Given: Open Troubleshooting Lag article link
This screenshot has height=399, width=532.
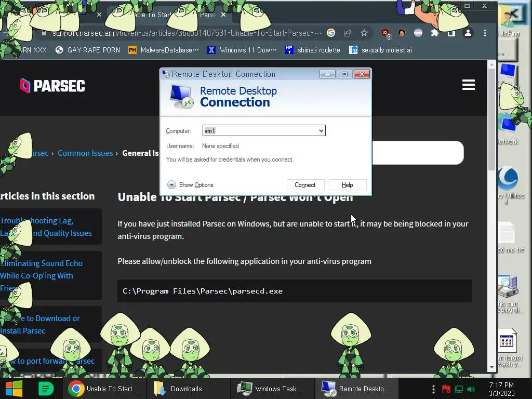Looking at the screenshot, I should click(46, 227).
